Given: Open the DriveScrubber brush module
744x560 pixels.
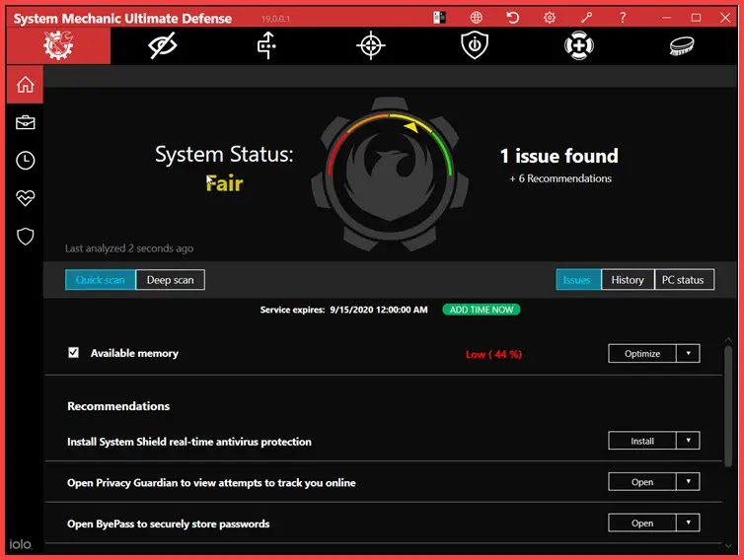Looking at the screenshot, I should (682, 46).
